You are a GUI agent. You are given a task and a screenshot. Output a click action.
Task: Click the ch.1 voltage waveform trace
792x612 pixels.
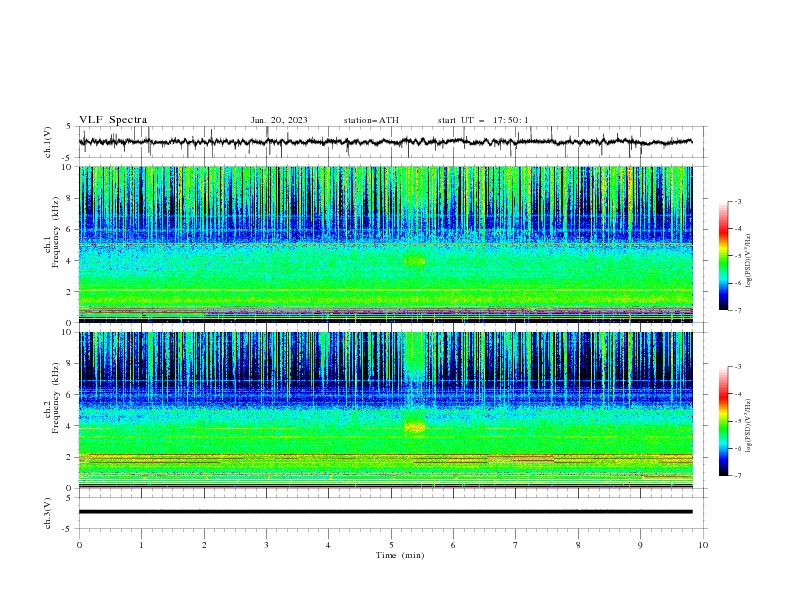click(385, 142)
